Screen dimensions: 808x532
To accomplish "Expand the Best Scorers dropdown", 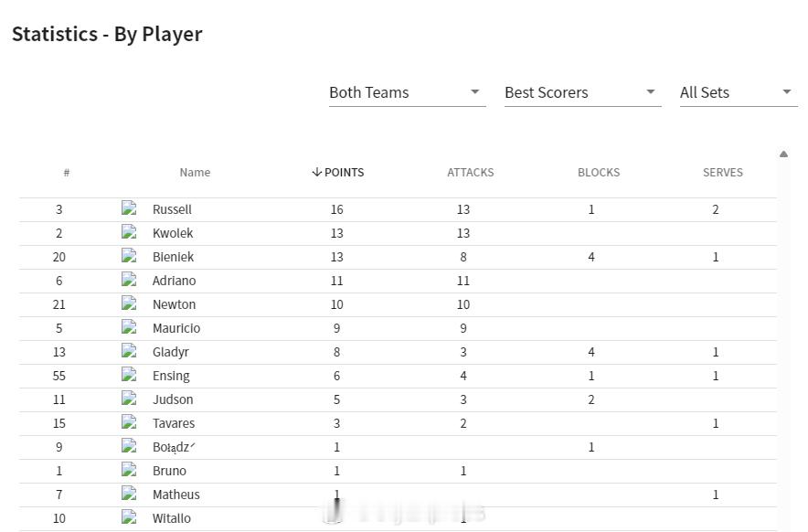I will click(581, 92).
